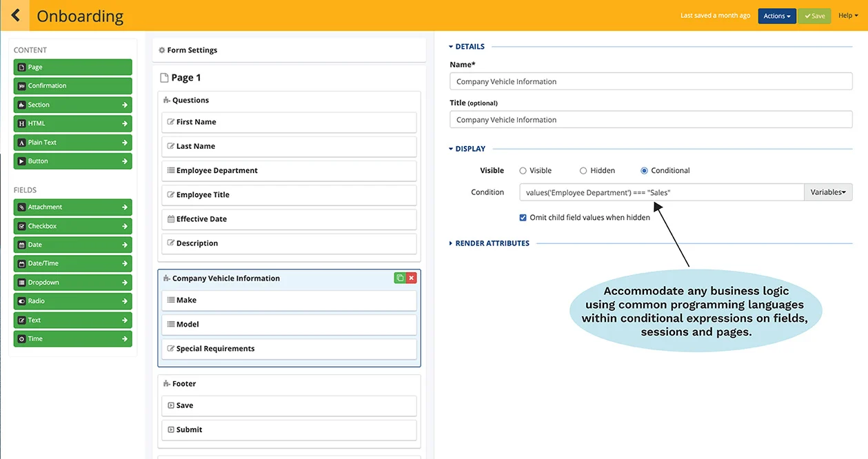The height and width of the screenshot is (459, 868).
Task: Uncheck Omit child field values when hidden
Action: (523, 217)
